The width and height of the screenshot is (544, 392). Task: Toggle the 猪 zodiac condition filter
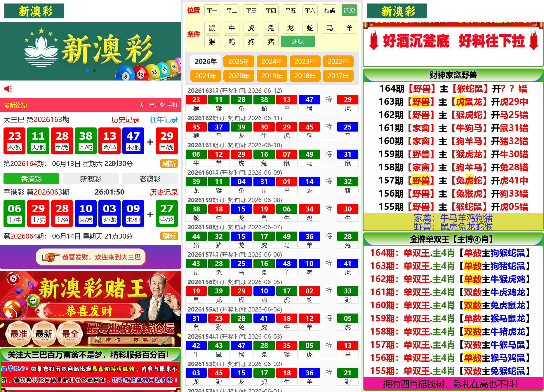(271, 41)
